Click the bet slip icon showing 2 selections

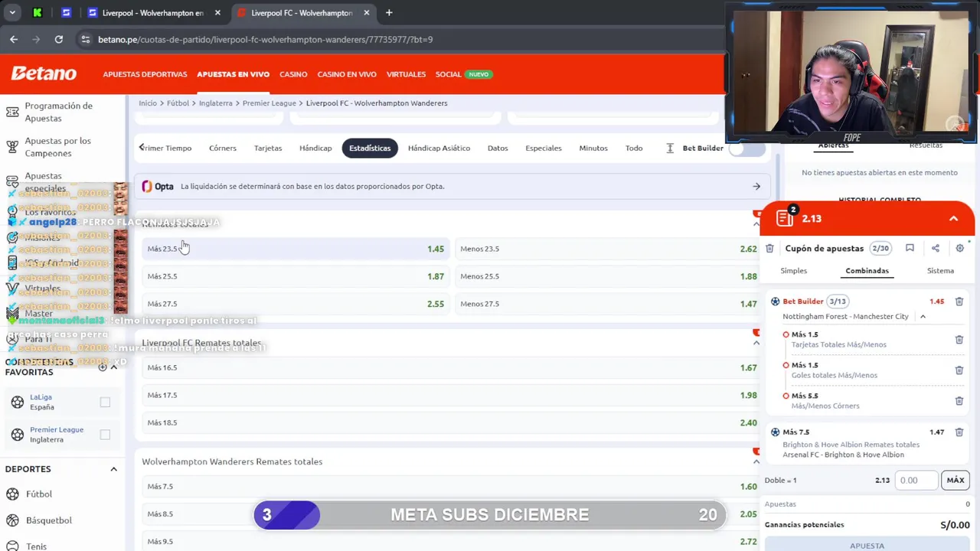pos(786,217)
